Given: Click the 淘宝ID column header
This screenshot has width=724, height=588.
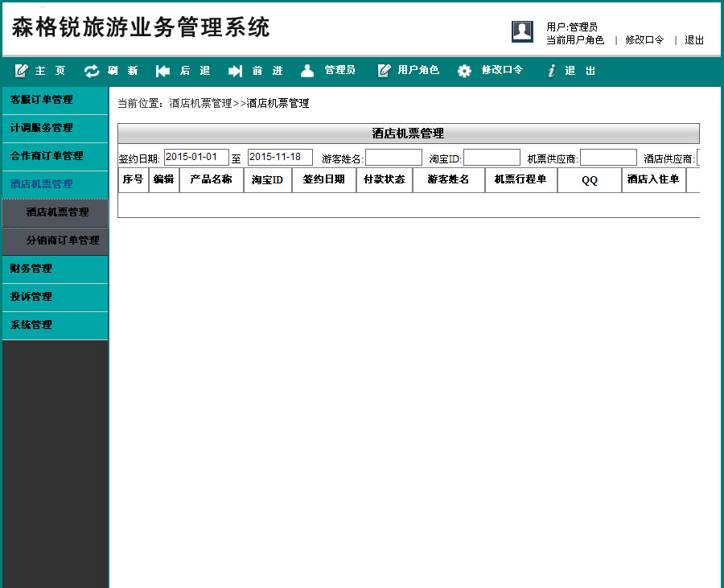Looking at the screenshot, I should coord(267,180).
